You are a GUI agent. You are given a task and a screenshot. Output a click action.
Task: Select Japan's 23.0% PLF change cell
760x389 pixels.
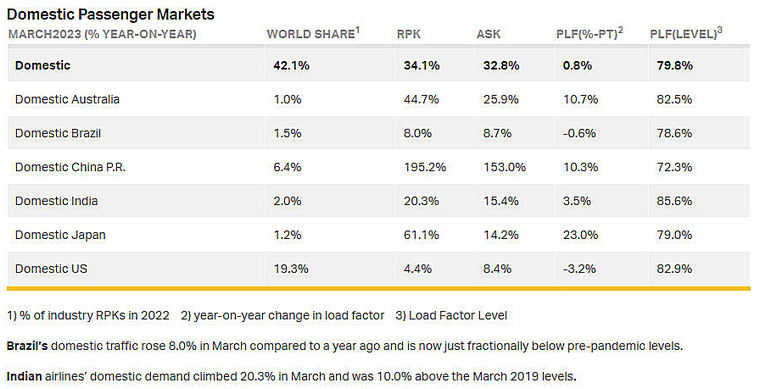580,235
